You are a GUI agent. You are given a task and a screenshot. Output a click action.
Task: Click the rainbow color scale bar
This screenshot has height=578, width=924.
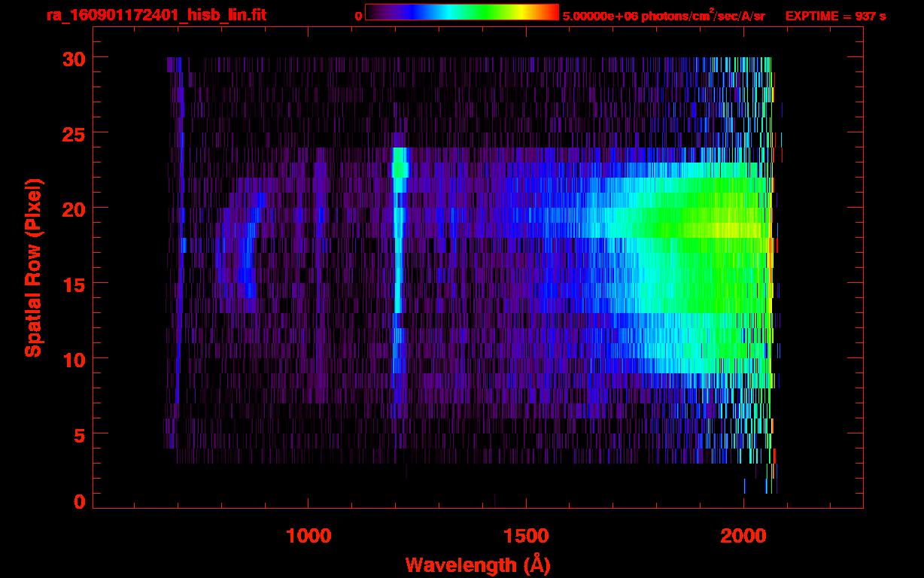tap(462, 12)
